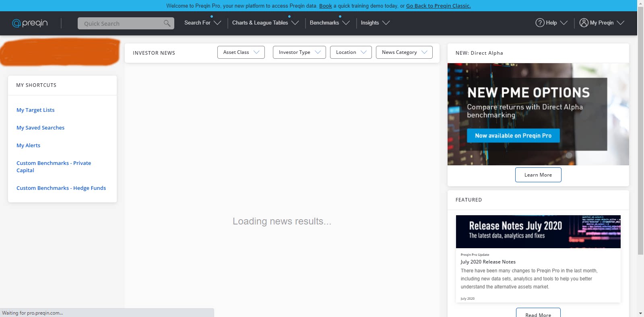Focus the Quick Search input field

[x=126, y=23]
